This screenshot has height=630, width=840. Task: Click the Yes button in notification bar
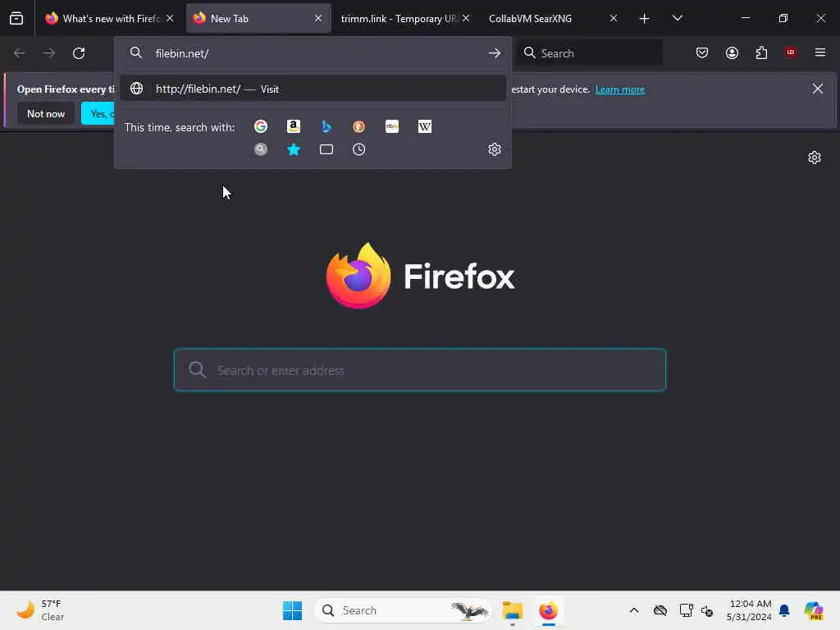[98, 113]
